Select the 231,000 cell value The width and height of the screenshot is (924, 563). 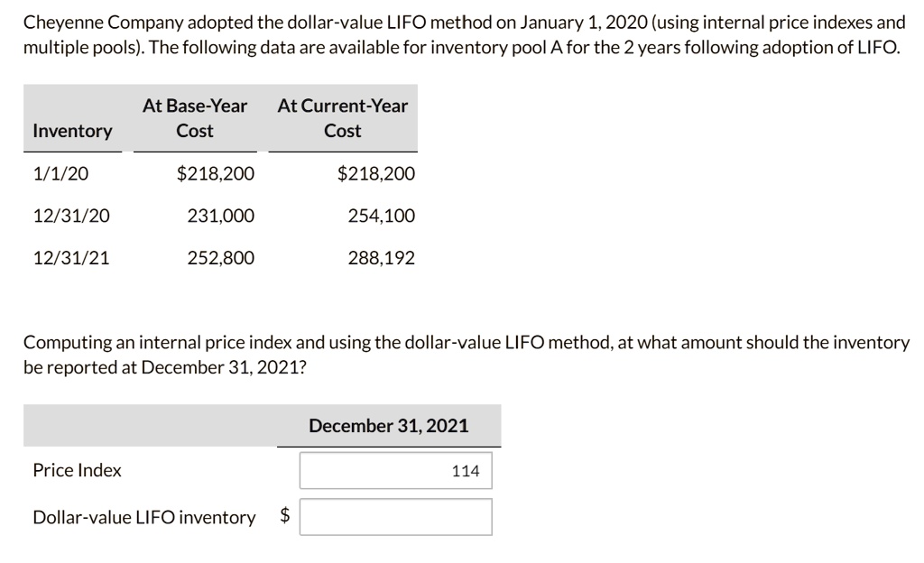(x=226, y=215)
